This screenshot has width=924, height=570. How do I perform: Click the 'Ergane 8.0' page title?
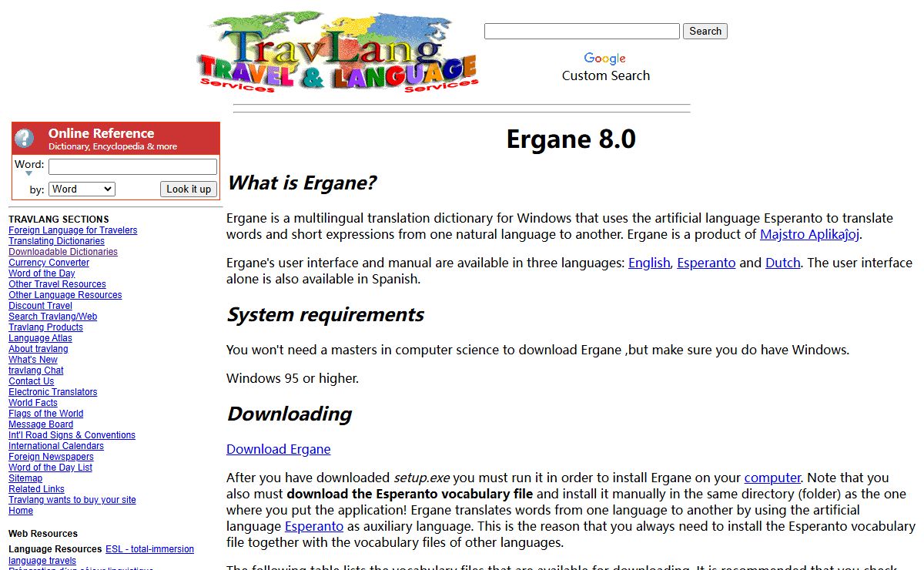click(x=571, y=139)
